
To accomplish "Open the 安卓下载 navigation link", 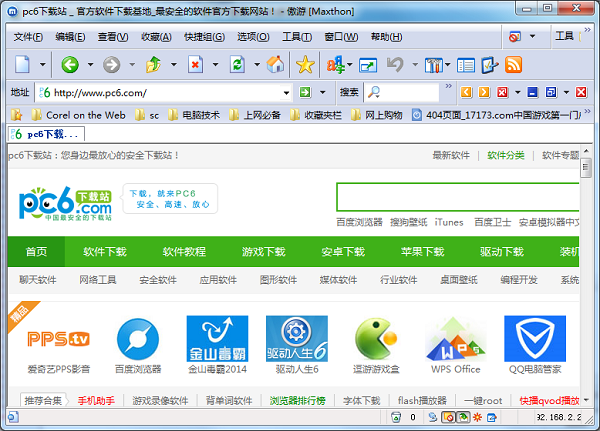I will pyautogui.click(x=343, y=251).
